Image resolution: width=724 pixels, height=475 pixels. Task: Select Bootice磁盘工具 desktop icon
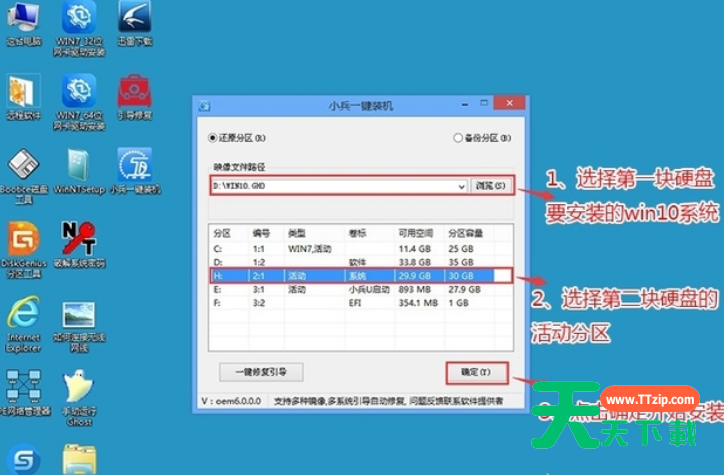point(24,176)
